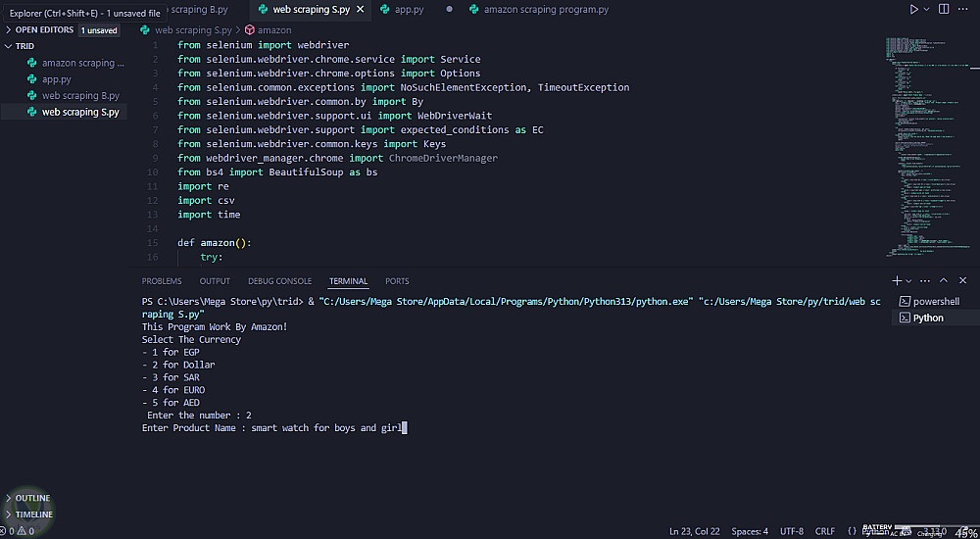980x539 pixels.
Task: Click the curly braces language status icon
Action: click(852, 531)
